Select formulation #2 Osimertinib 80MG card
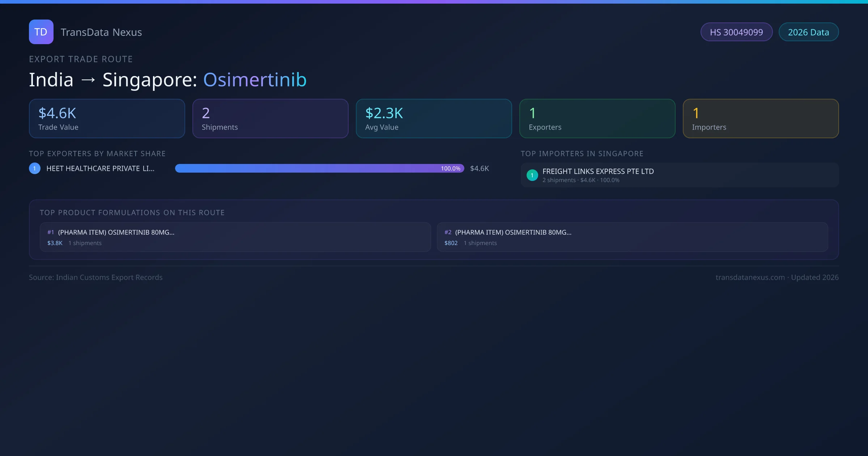Viewport: 868px width, 456px height. coord(632,237)
